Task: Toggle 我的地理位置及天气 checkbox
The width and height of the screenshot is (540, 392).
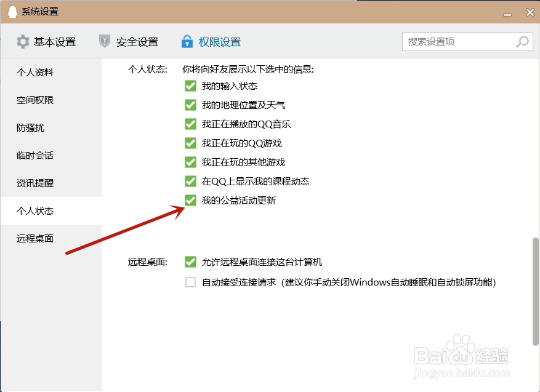Action: pyautogui.click(x=190, y=105)
